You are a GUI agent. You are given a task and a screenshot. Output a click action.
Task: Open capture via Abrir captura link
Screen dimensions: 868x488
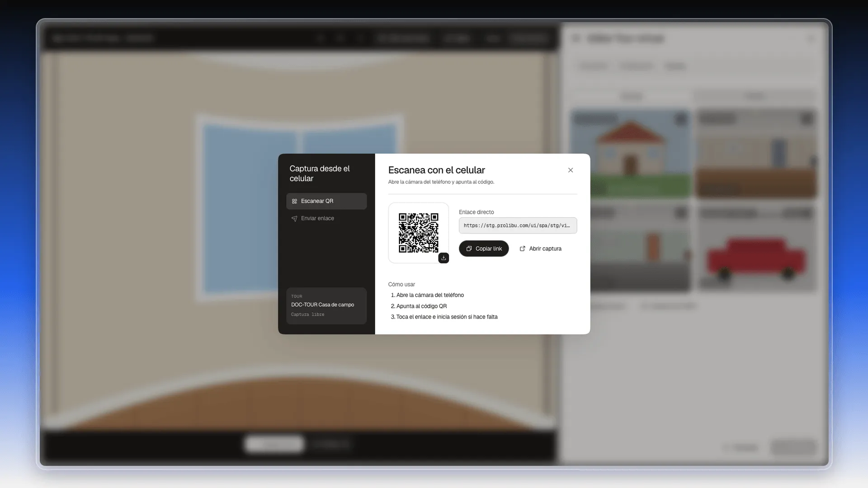pos(541,249)
